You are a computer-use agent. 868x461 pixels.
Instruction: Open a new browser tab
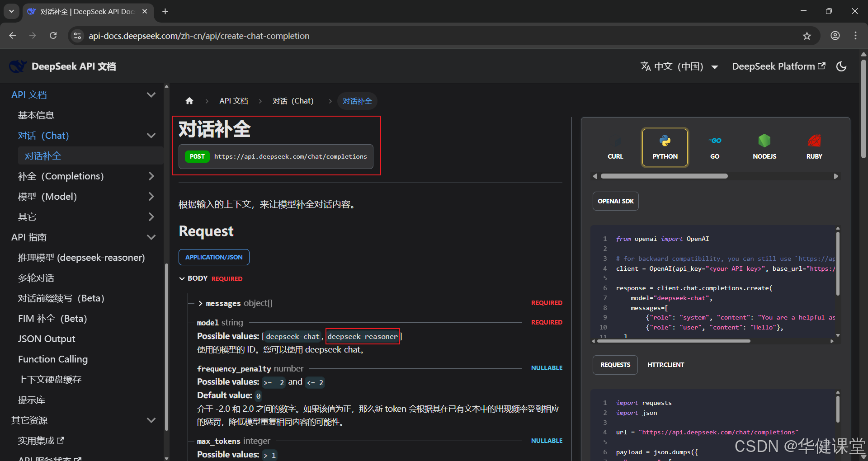point(165,11)
